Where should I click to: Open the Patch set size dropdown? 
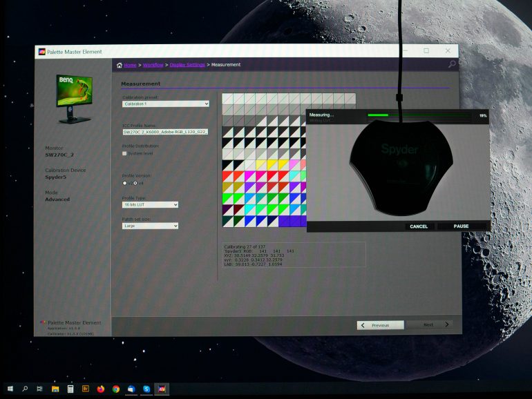[x=150, y=226]
